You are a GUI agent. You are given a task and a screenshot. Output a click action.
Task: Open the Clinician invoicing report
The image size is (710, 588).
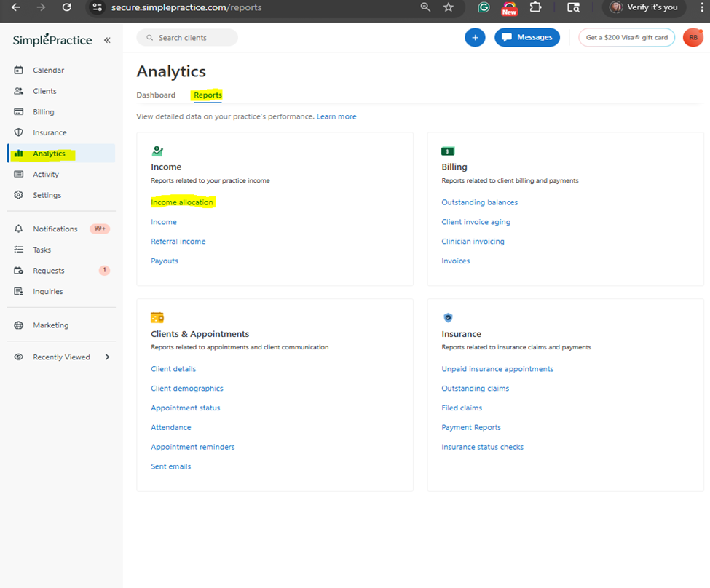(x=473, y=242)
